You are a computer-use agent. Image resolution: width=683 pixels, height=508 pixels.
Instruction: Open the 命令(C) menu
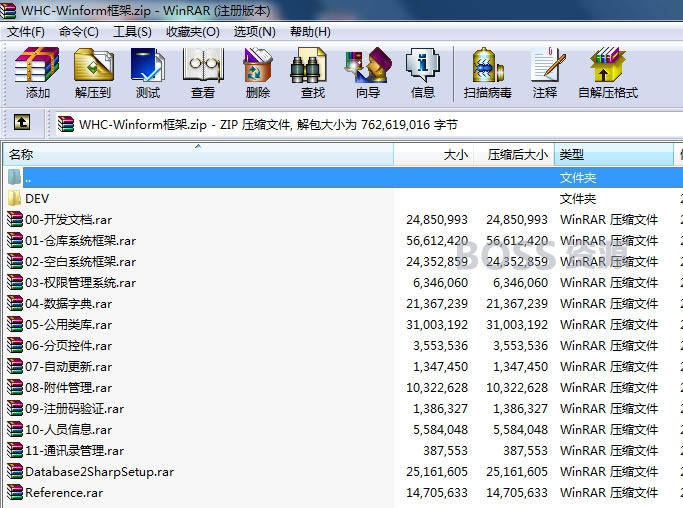(79, 32)
